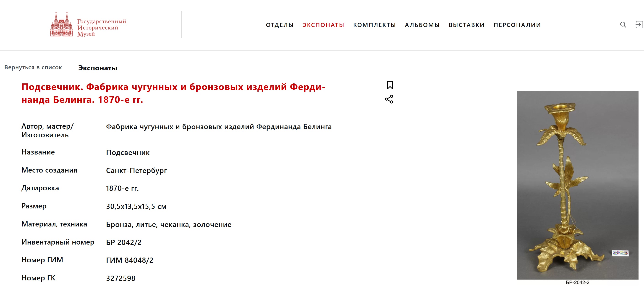Select the manufacturer value Фабрика Фердинанда Белинга

219,127
